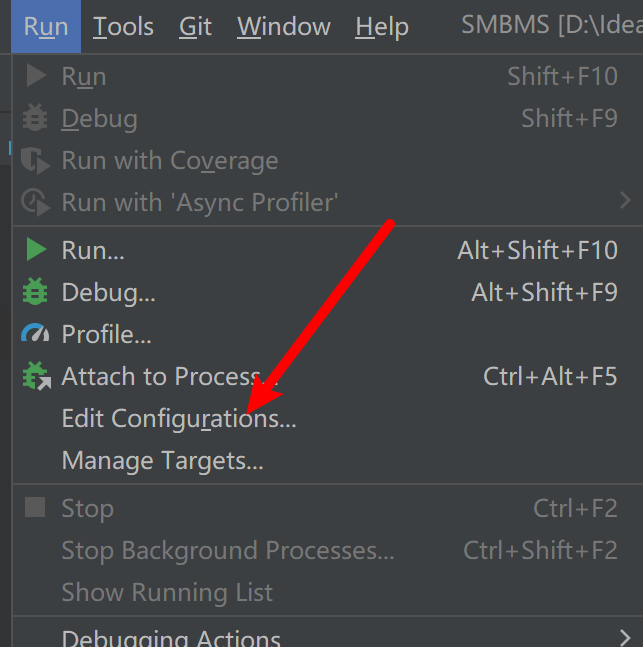
Task: Click the green Debug... bug icon
Action: 36,293
